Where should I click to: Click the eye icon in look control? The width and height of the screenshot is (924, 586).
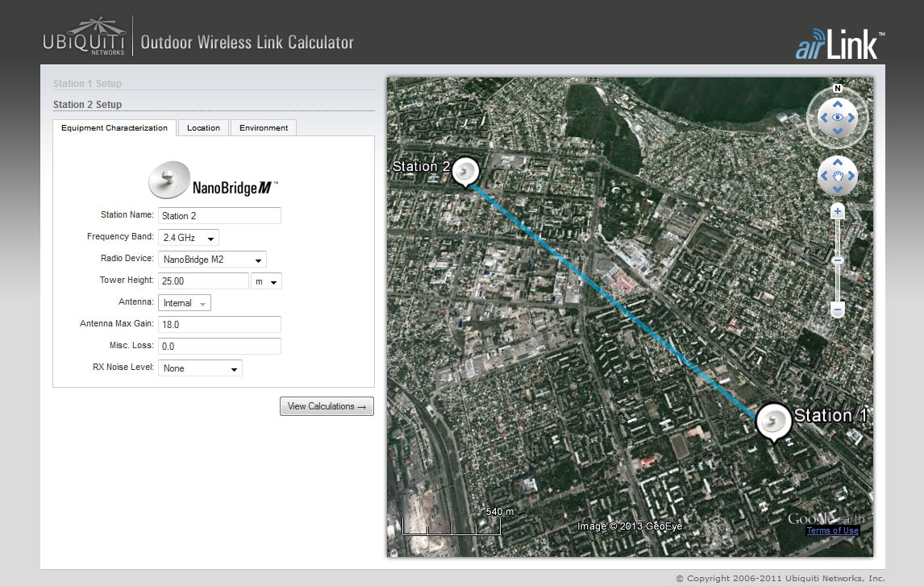pyautogui.click(x=838, y=118)
